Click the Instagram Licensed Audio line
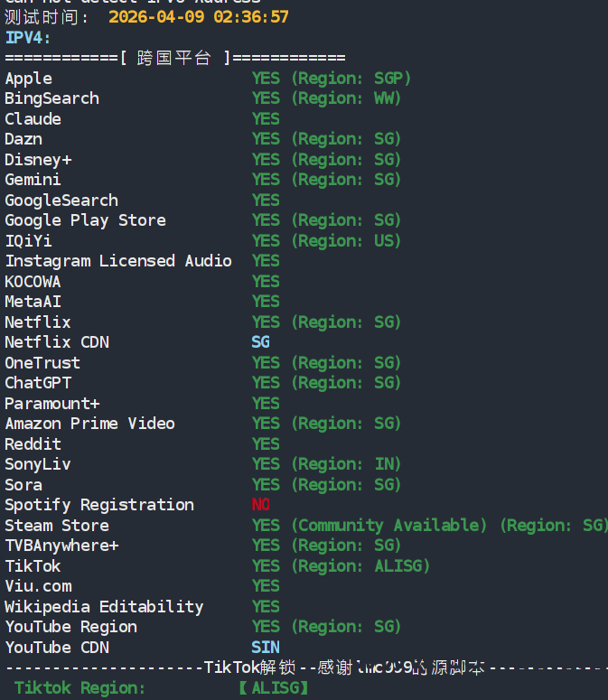 tap(118, 261)
